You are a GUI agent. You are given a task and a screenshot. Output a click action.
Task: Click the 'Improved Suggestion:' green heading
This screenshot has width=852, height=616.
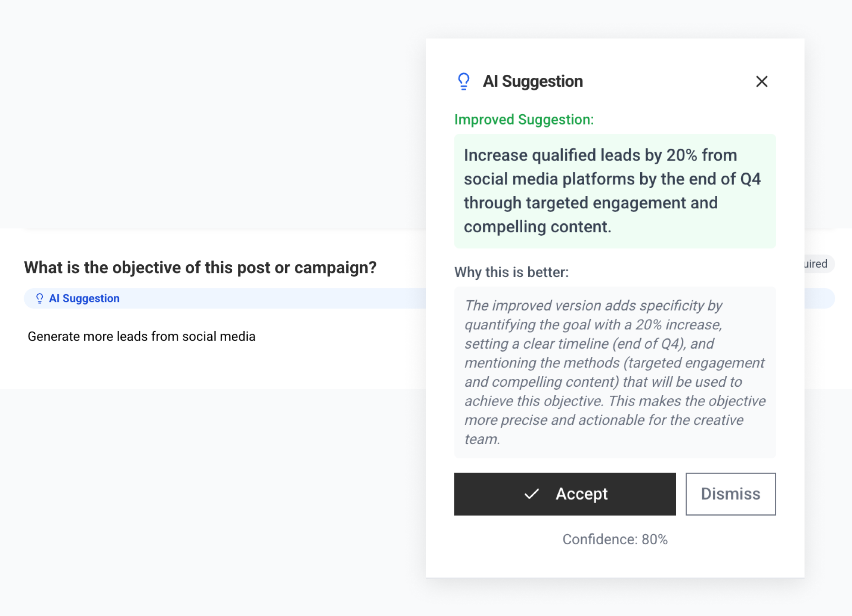click(x=524, y=120)
